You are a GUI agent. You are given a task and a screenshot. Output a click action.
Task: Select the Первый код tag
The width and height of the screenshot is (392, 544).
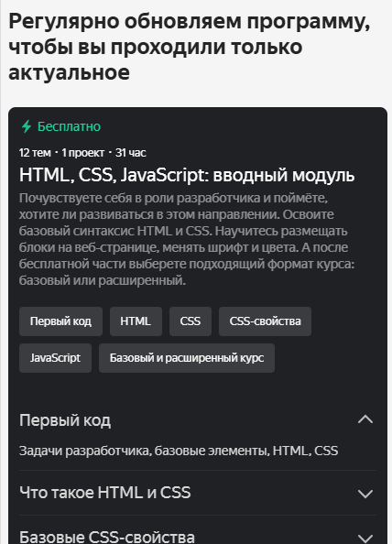coord(60,321)
